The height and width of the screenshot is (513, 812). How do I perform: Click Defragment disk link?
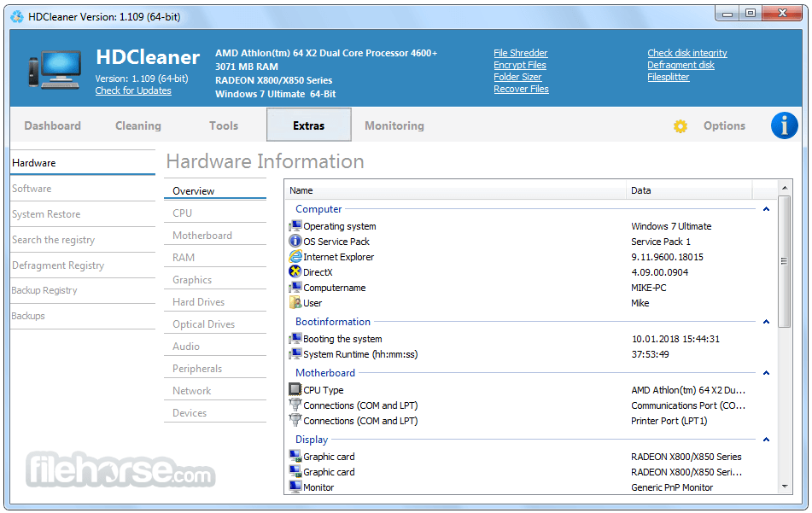coord(681,65)
